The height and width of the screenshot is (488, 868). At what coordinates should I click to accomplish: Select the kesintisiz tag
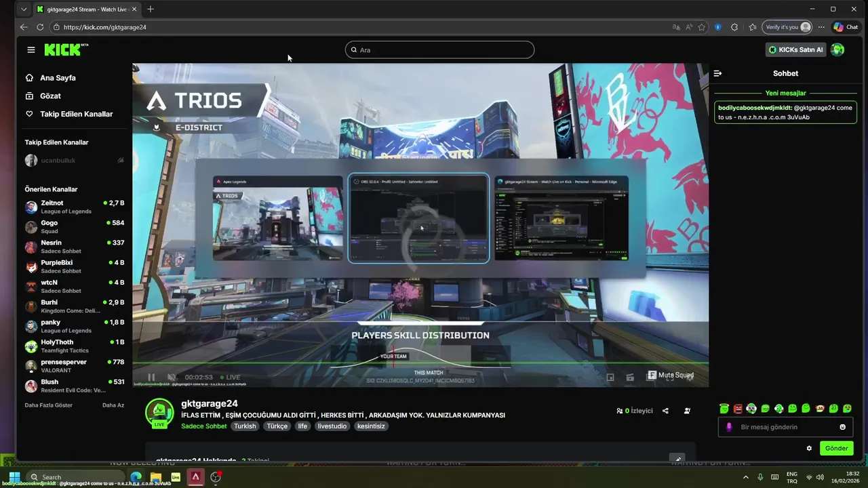tap(371, 426)
